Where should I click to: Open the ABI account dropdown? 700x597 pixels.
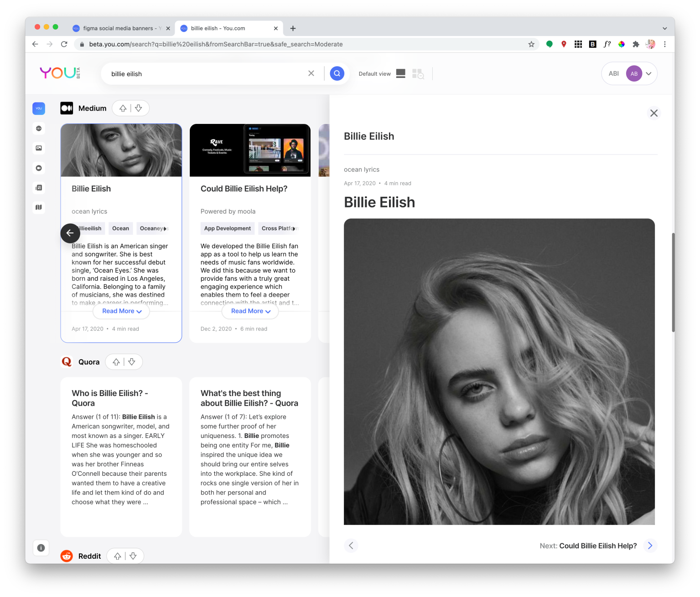point(629,73)
